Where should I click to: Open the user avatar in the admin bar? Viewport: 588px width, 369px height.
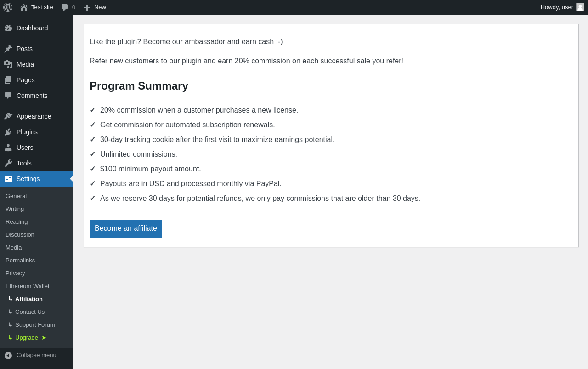click(x=580, y=7)
